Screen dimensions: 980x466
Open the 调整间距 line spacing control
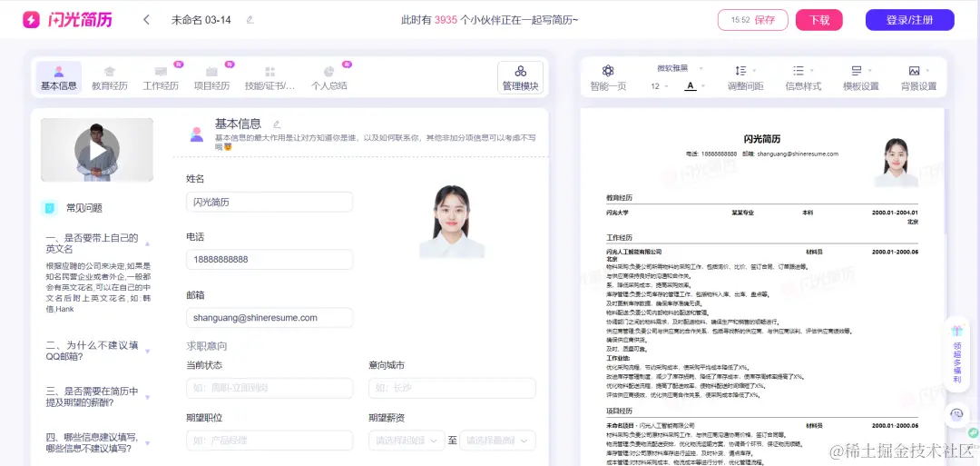(x=745, y=77)
